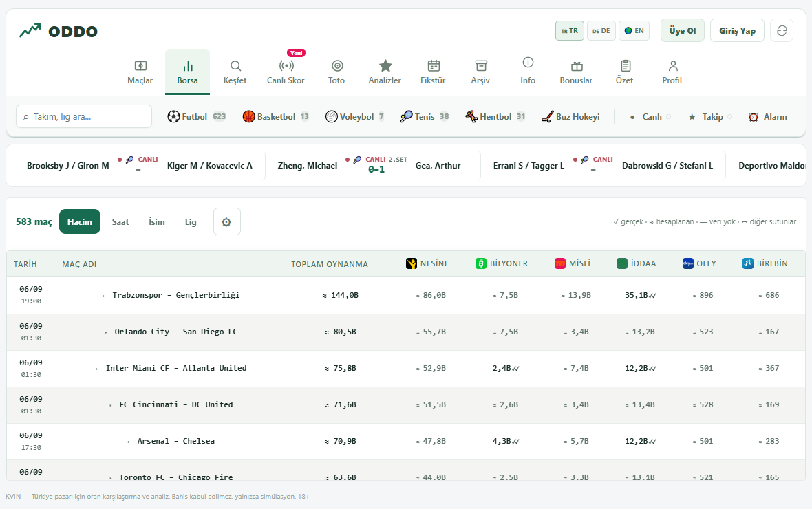Toggle the Takip favorites filter
Image resolution: width=812 pixels, height=509 pixels.
710,116
